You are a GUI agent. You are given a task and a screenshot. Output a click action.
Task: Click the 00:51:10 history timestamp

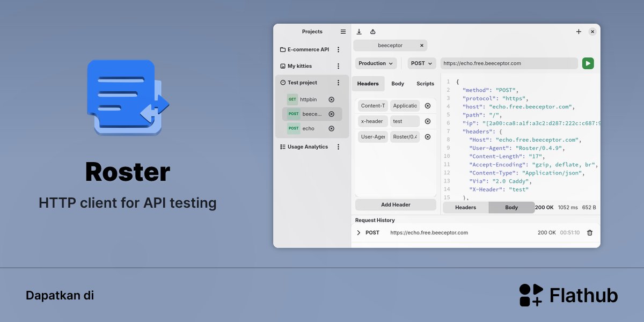pyautogui.click(x=570, y=233)
